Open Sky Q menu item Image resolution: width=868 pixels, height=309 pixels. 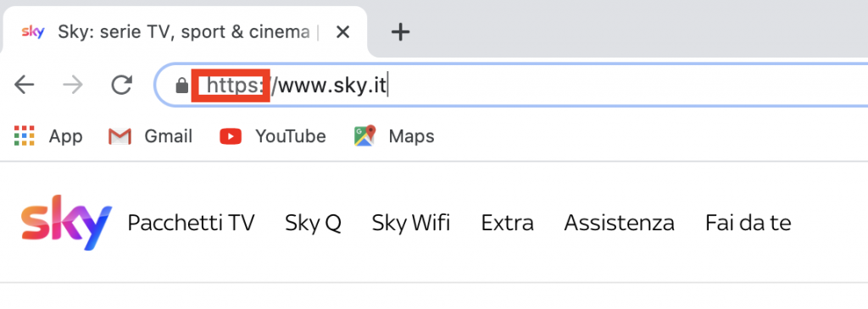click(x=313, y=223)
